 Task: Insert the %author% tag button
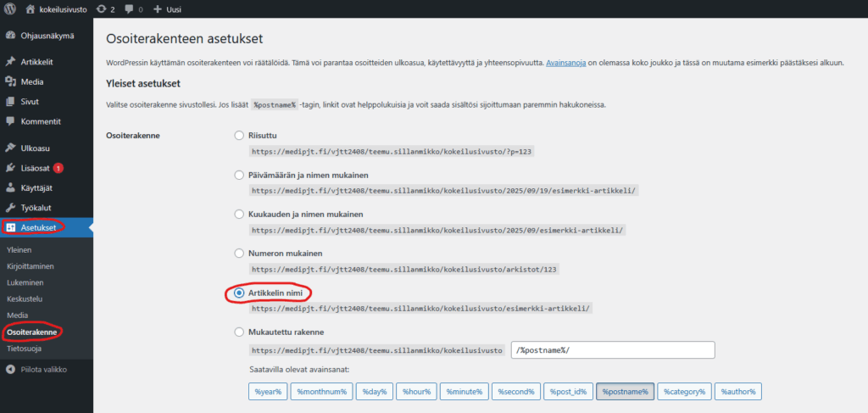pos(738,392)
